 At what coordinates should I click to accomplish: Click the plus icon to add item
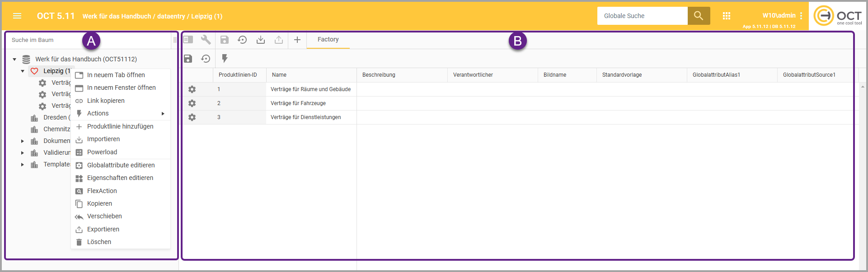coord(297,40)
